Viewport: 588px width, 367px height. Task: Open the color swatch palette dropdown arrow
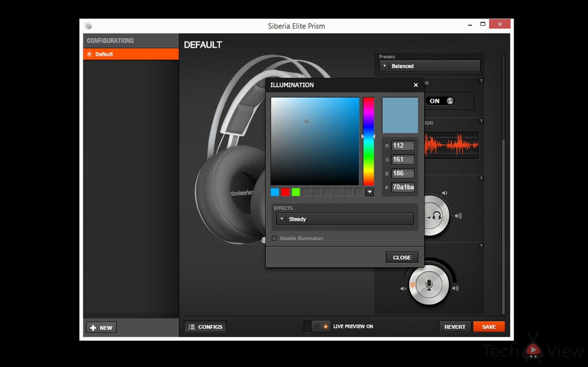click(369, 192)
